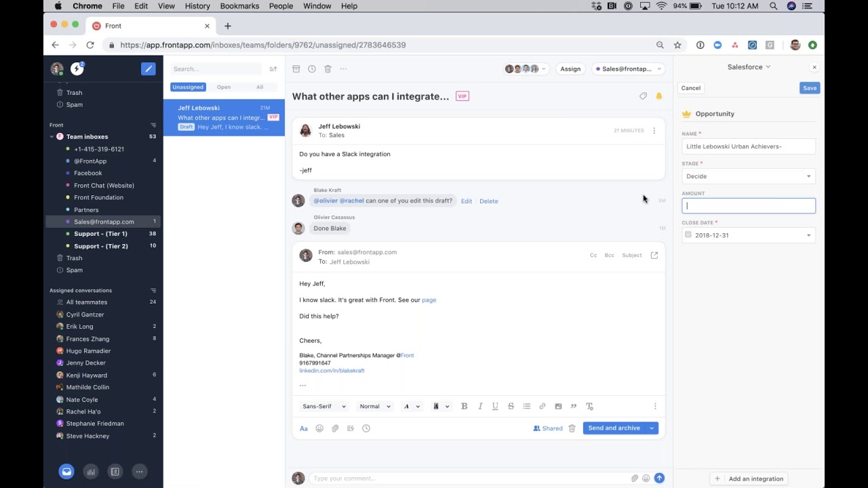Pop out the draft reply window
Viewport: 868px width, 488px height.
pos(654,256)
